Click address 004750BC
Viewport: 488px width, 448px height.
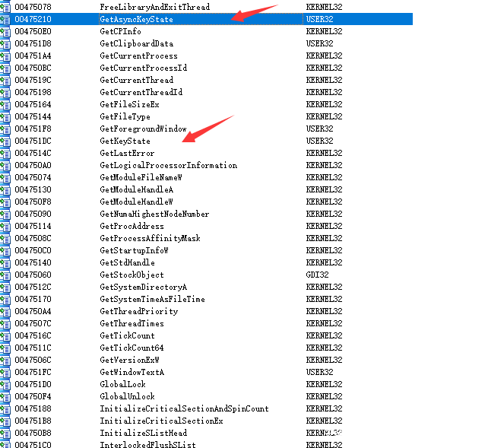[x=33, y=68]
